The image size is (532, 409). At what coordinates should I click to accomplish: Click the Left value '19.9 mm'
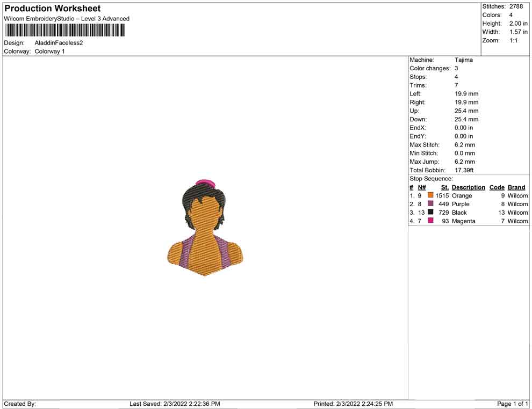[466, 94]
